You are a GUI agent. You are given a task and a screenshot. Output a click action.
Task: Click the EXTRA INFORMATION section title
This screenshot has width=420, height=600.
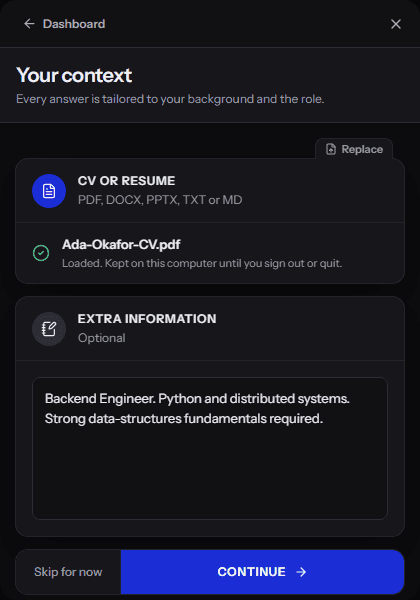[147, 319]
